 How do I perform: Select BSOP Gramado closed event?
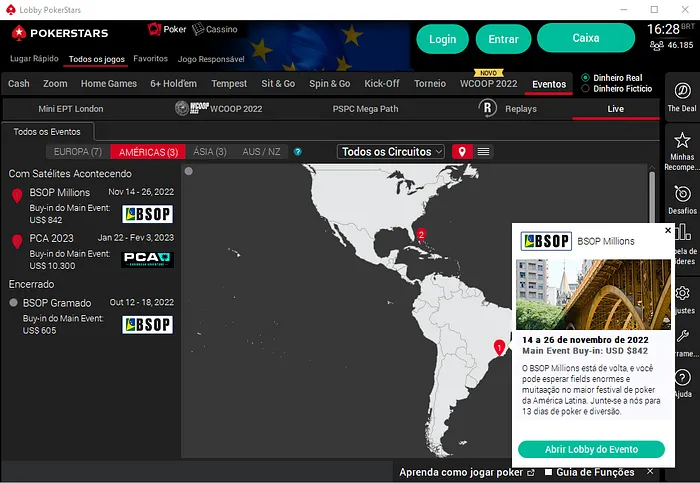(91, 316)
